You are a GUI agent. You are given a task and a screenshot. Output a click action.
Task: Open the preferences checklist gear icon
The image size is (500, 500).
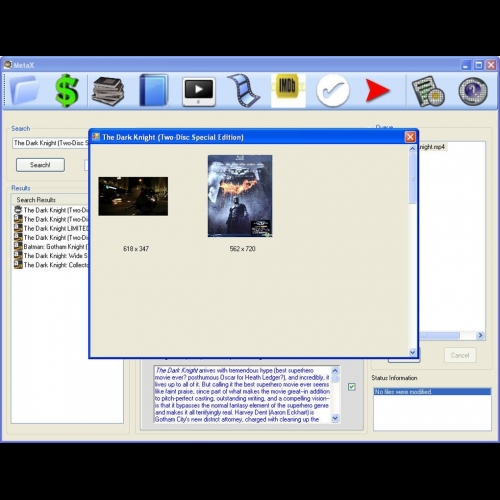point(428,91)
